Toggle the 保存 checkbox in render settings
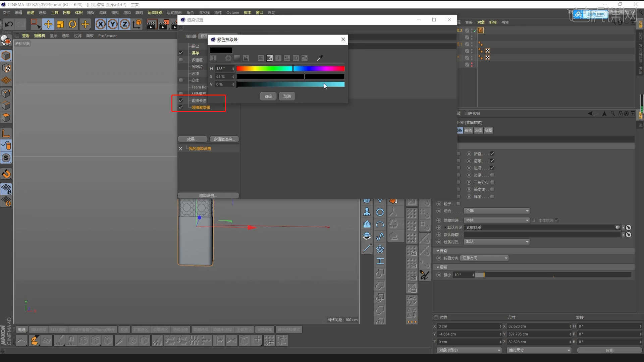The height and width of the screenshot is (362, 644). click(181, 53)
